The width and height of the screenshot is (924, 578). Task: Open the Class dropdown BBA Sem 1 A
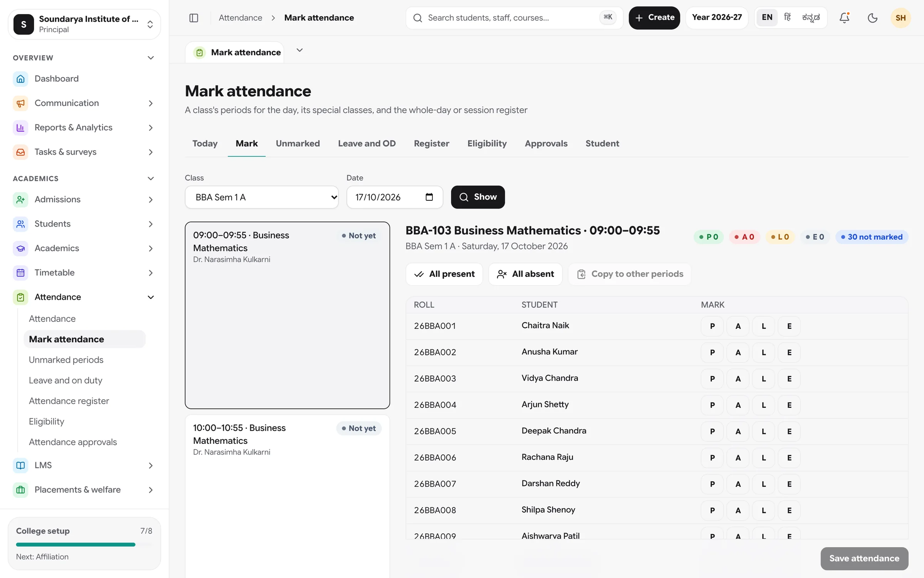coord(262,197)
